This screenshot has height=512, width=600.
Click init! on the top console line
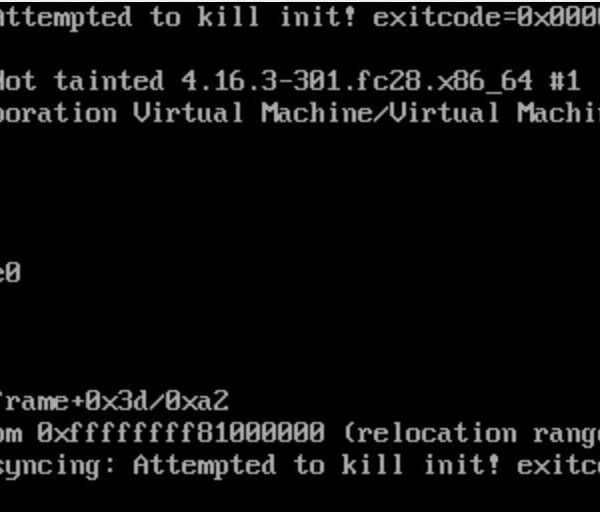point(318,17)
